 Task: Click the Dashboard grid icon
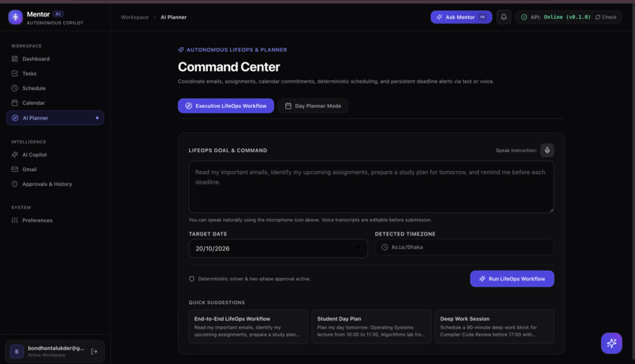click(15, 59)
